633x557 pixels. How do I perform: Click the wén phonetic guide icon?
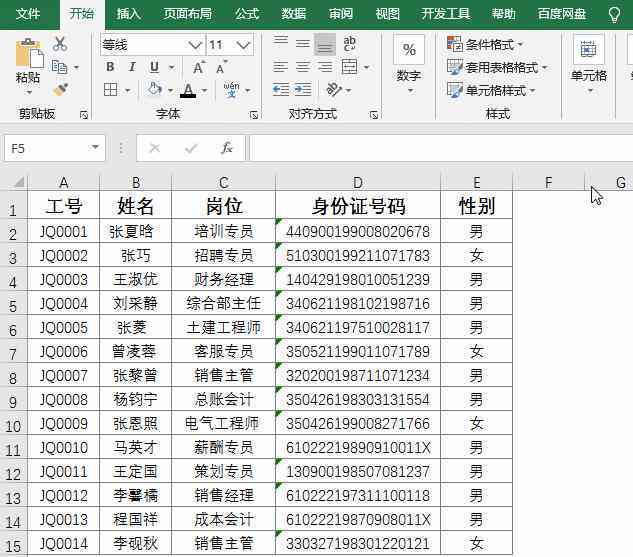pos(231,90)
